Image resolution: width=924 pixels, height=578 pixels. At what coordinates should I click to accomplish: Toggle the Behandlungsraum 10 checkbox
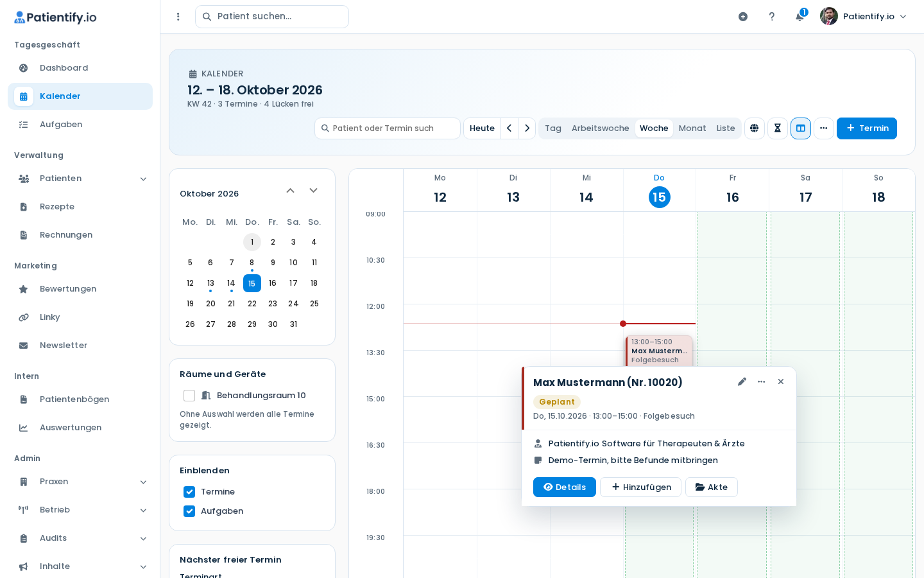189,396
